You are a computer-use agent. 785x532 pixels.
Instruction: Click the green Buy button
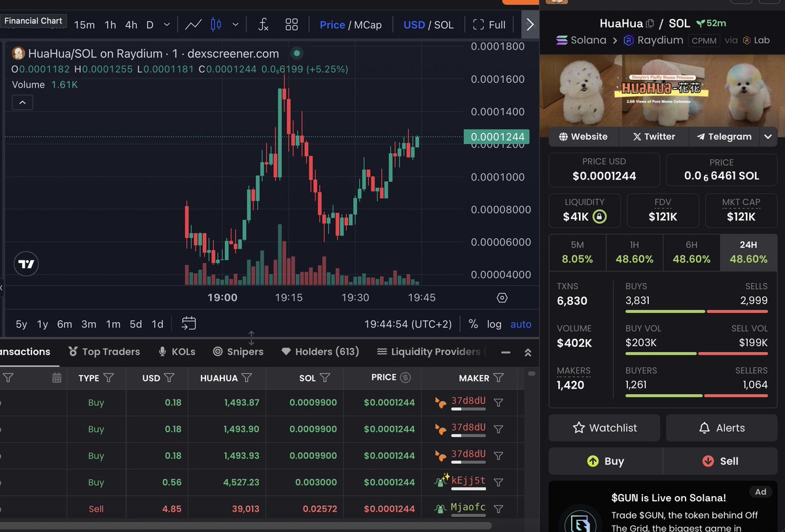606,461
